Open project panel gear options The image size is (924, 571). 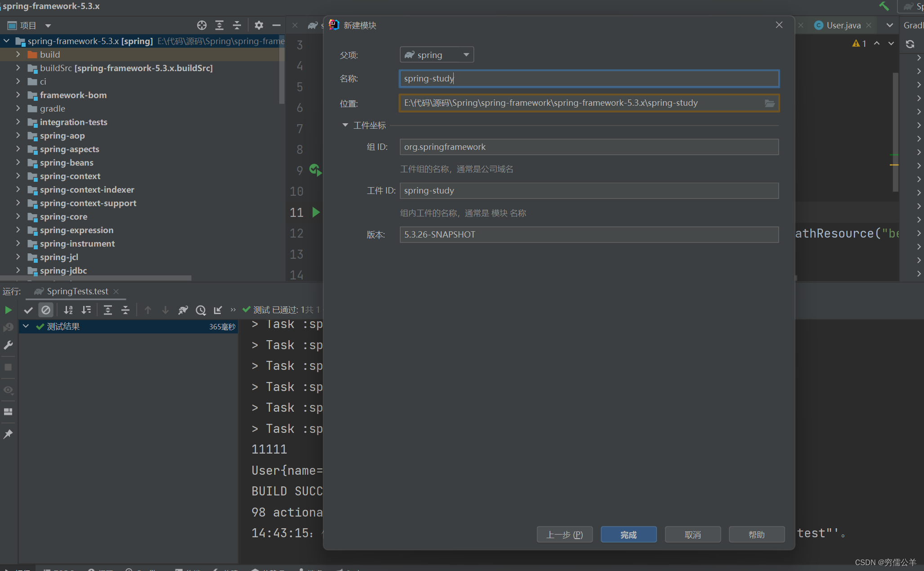pos(259,25)
